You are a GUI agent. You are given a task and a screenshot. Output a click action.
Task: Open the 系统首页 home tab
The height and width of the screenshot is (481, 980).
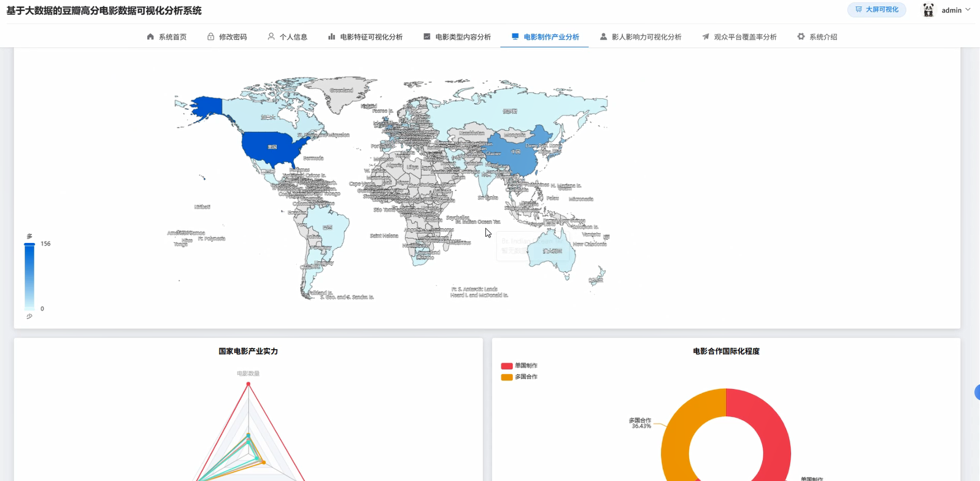[166, 37]
